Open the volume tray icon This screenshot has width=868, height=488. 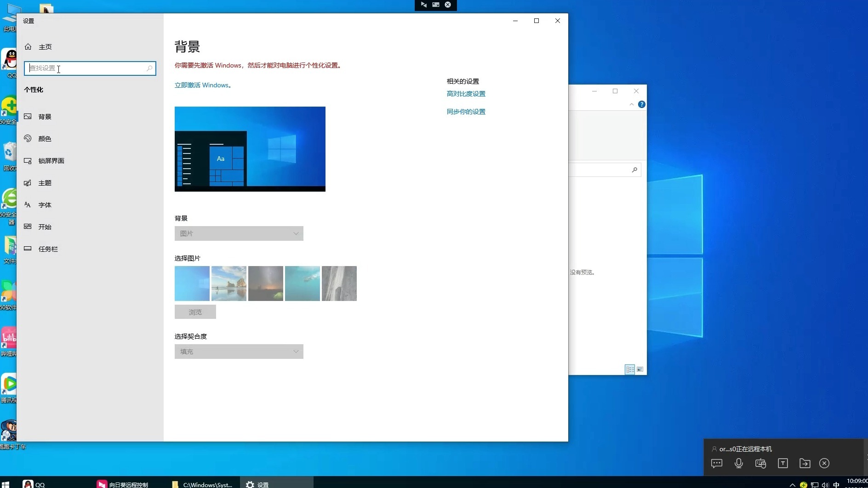tap(825, 485)
